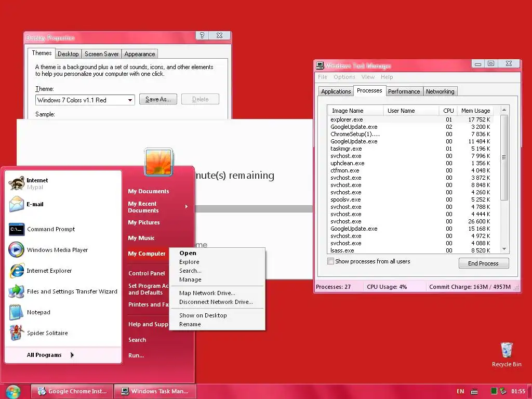Sort by Image Name column header
This screenshot has height=399, width=532.
point(355,111)
